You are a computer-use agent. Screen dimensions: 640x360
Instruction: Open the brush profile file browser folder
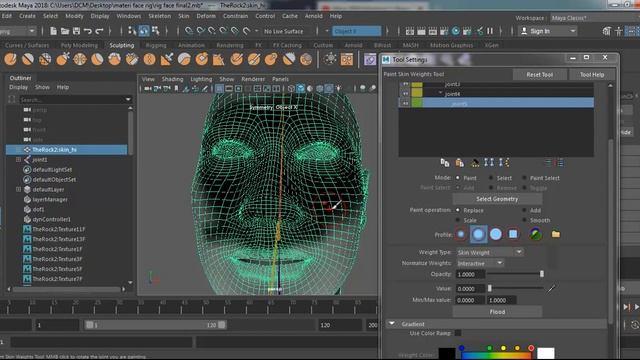556,234
